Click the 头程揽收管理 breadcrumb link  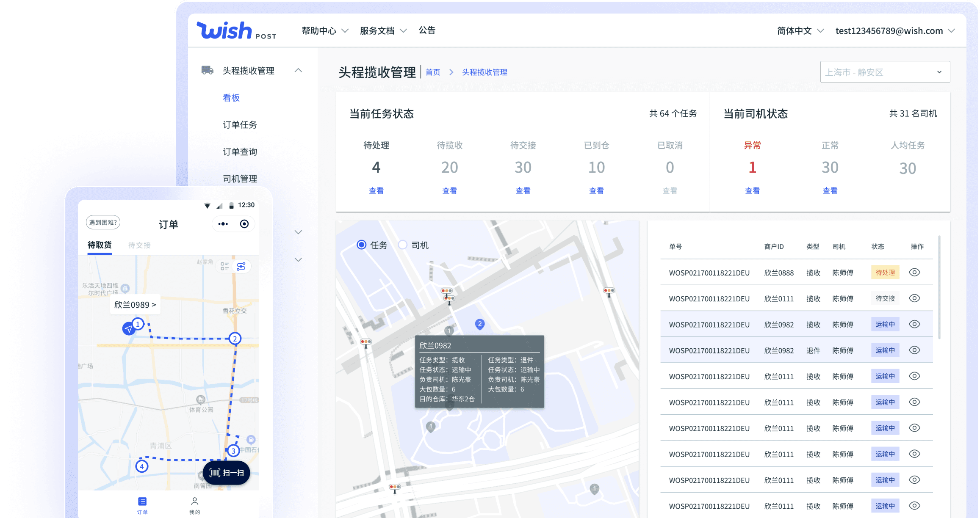tap(484, 72)
